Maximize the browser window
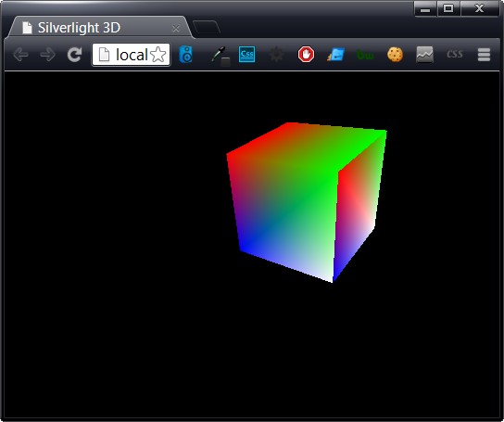504x422 pixels. click(x=448, y=8)
